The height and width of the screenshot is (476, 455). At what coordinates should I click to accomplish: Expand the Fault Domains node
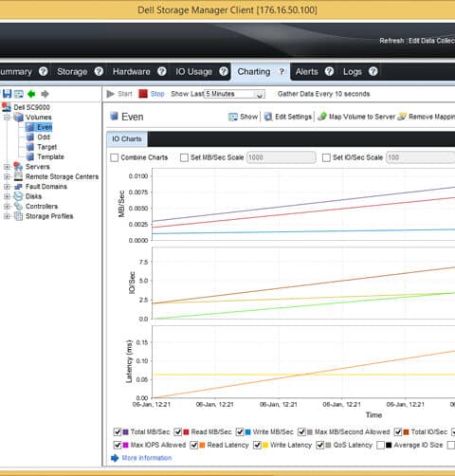coord(7,187)
